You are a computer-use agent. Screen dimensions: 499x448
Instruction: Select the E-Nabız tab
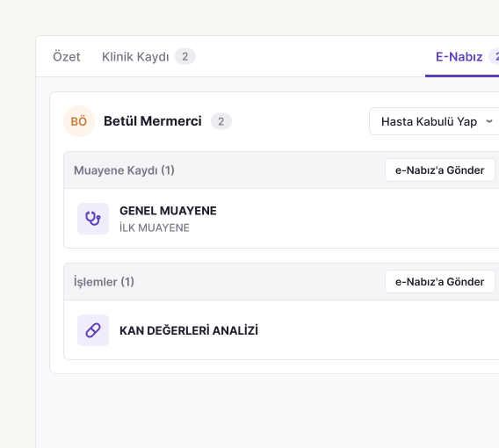click(x=459, y=56)
